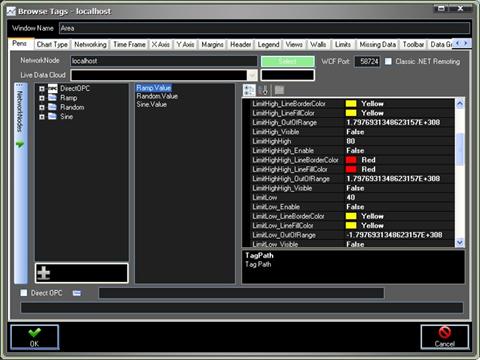Click LimitHighHigh_LineFillColor red swatch
The image size is (480, 360).
(x=351, y=169)
